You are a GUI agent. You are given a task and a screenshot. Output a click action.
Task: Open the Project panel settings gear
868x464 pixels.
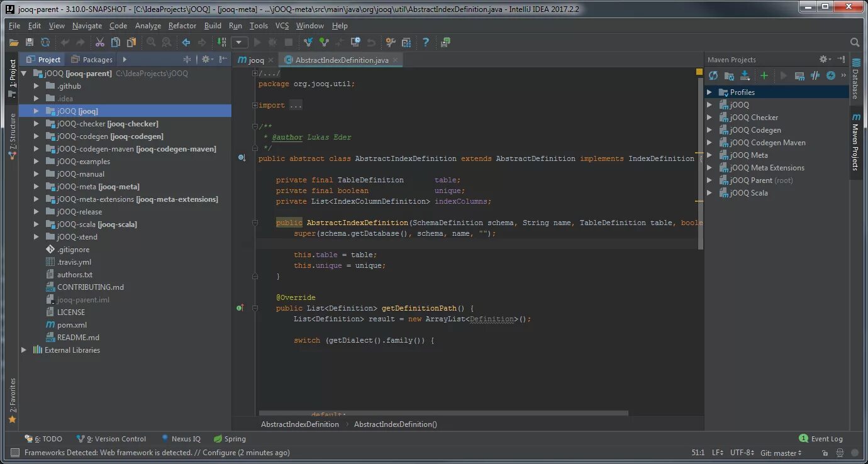206,59
